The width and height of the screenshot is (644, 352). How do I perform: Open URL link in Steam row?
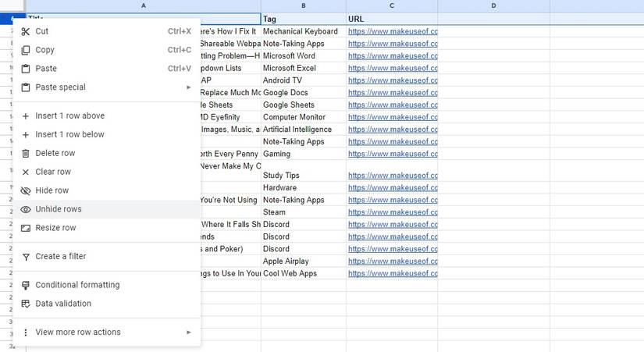point(393,212)
